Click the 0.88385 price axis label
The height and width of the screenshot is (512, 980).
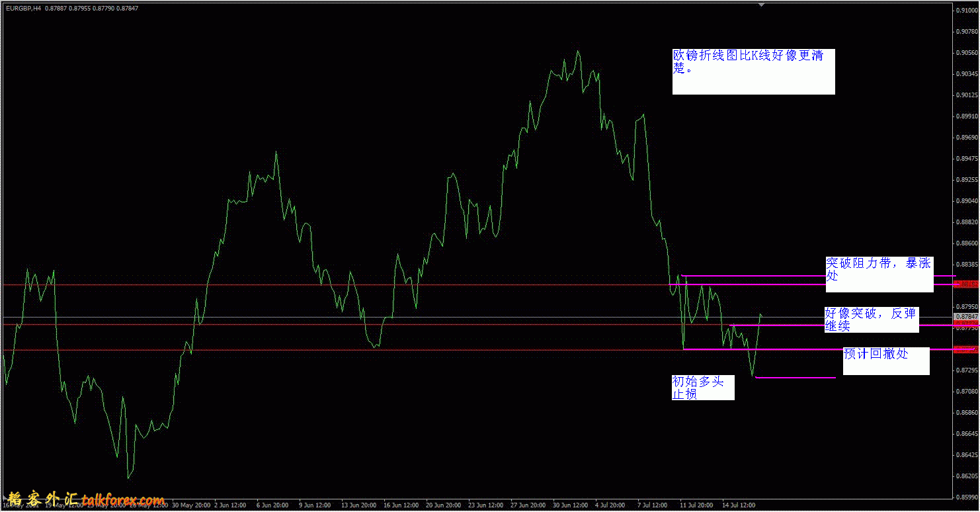[x=966, y=264]
